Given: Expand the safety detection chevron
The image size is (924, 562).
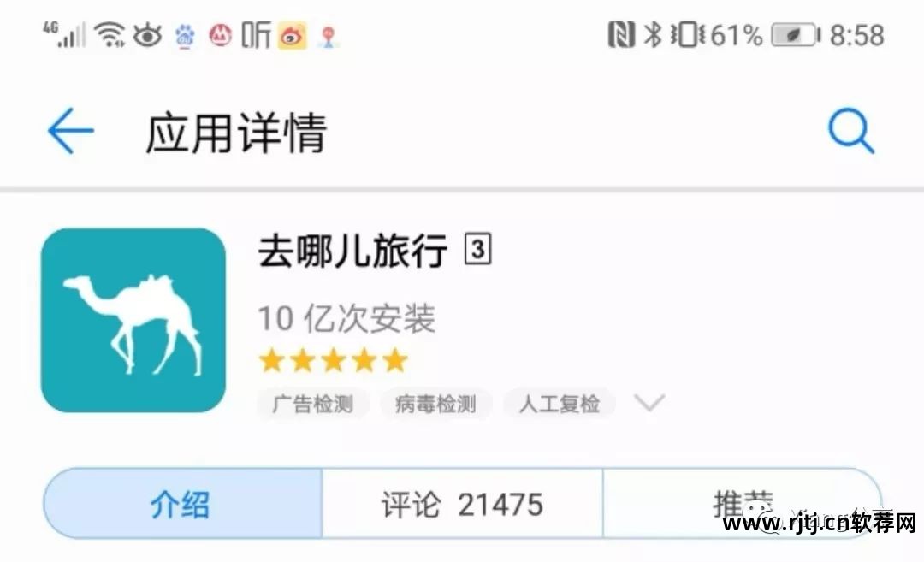Looking at the screenshot, I should [x=649, y=403].
